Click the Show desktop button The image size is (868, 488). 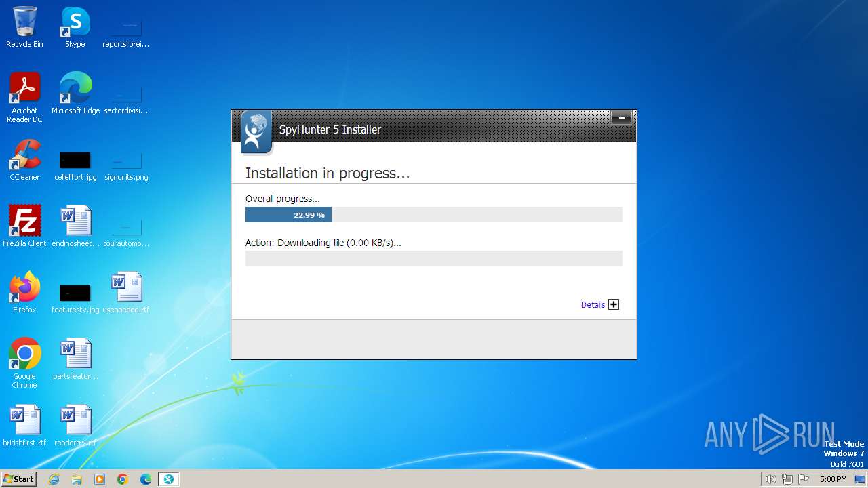(860, 479)
